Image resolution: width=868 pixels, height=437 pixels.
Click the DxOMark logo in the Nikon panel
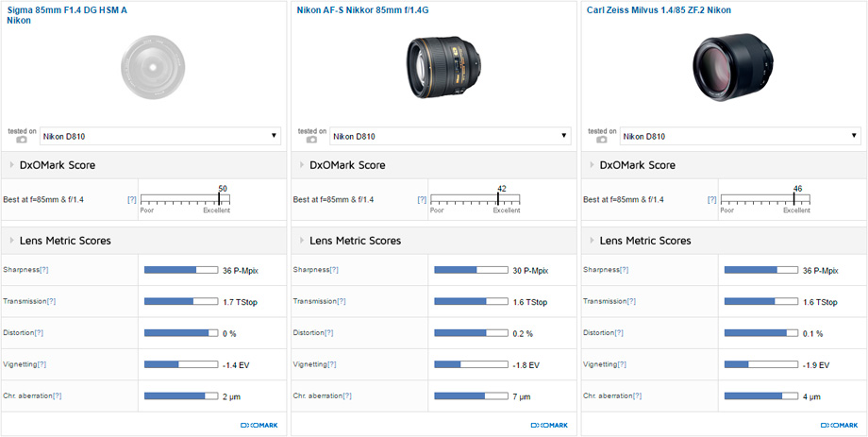548,426
